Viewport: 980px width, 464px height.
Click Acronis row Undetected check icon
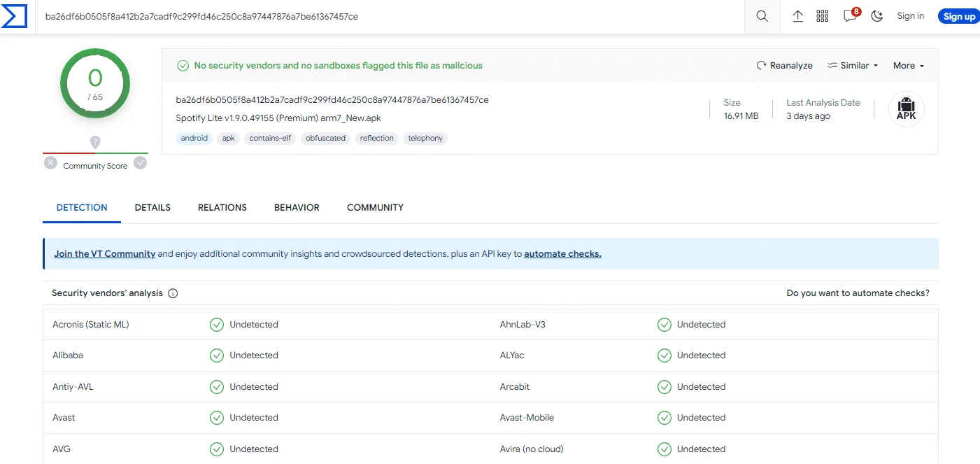pyautogui.click(x=217, y=325)
